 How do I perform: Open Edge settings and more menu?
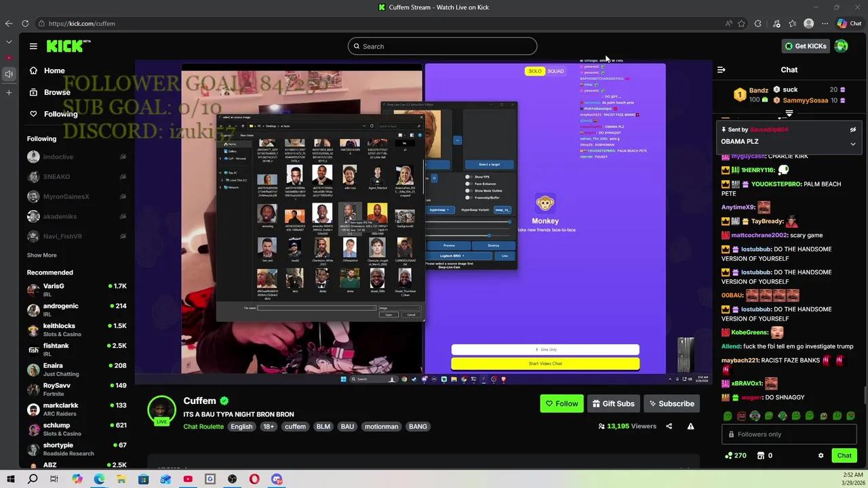coord(824,23)
